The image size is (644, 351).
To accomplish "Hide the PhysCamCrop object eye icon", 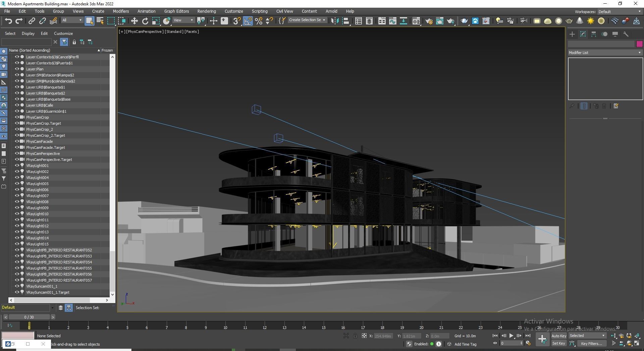I will click(x=17, y=117).
